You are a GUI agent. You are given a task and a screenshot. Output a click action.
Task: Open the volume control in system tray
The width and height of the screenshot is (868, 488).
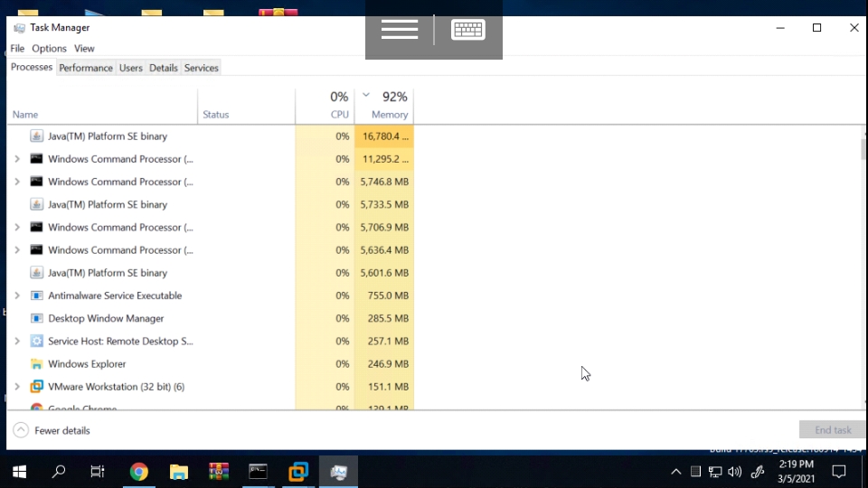click(734, 472)
